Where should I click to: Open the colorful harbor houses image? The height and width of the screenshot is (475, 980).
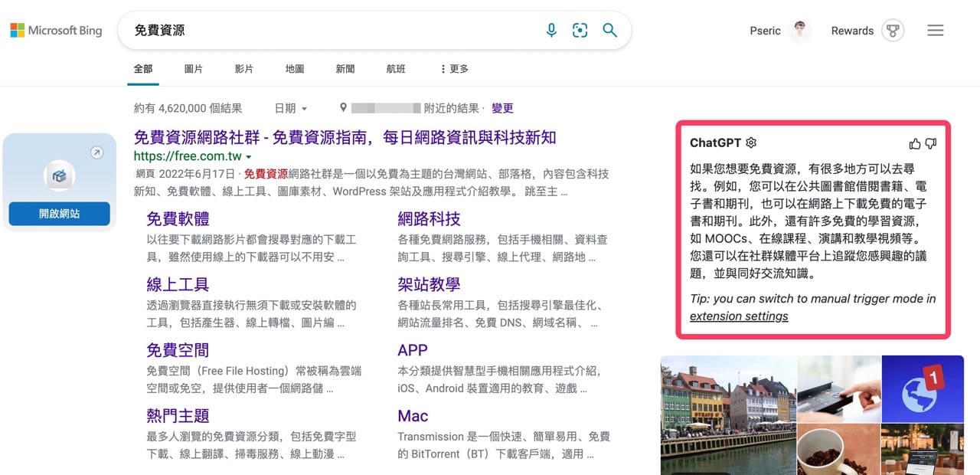(727, 414)
